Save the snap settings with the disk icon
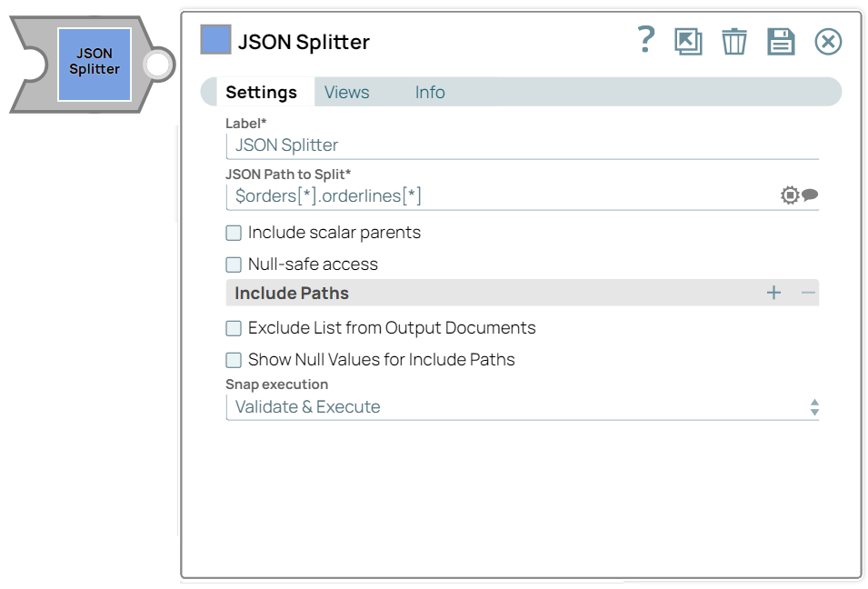This screenshot has height=589, width=868. click(781, 41)
